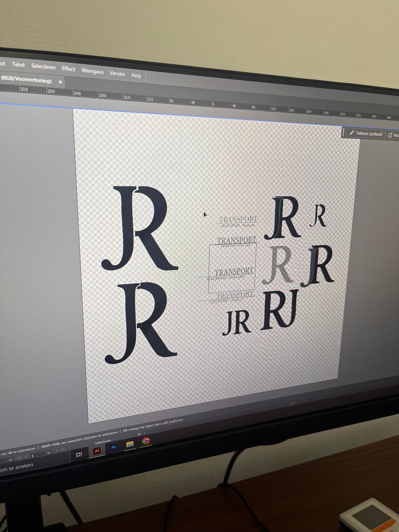
Task: Collapse the status bar left chevron
Action: (x=145, y=433)
